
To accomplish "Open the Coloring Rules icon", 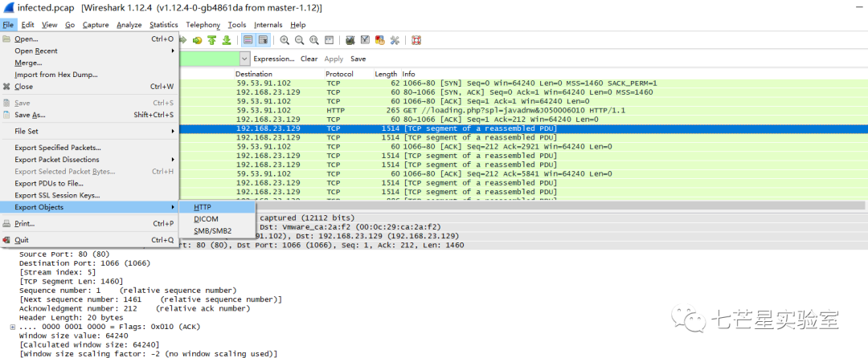I will [379, 40].
